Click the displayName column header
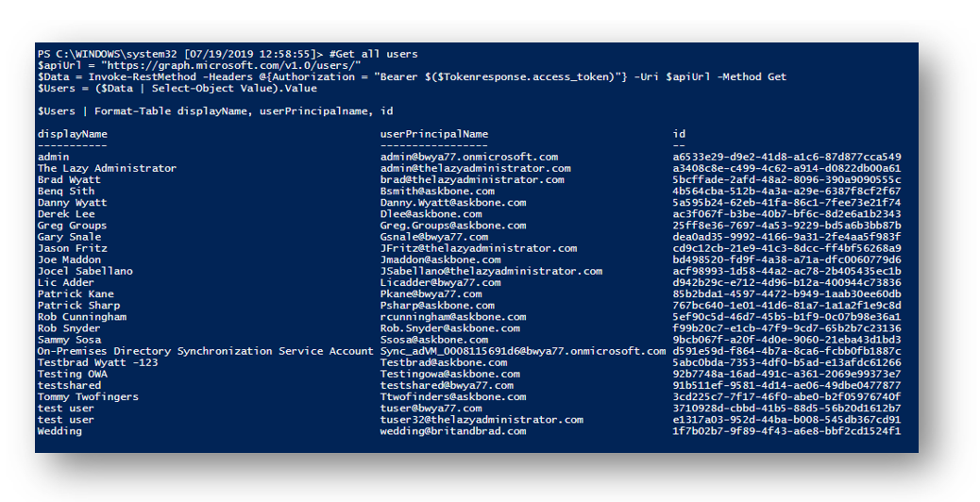Screen dimensions: 980x502 coord(73,134)
